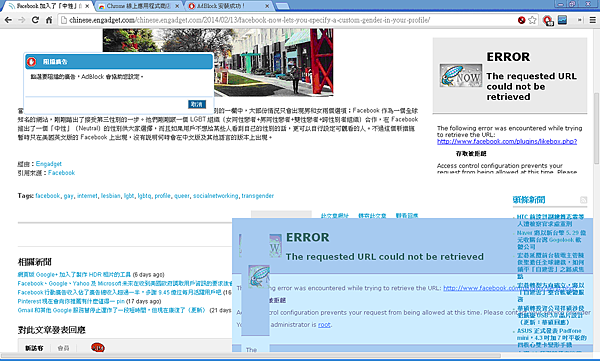Click the red AdBlock icon inside the address bar

[x=521, y=20]
